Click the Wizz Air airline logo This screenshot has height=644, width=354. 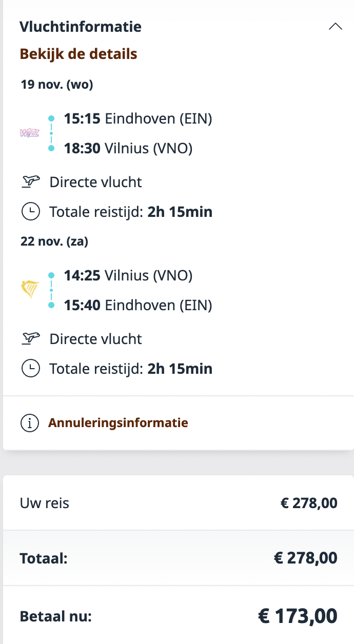tap(29, 133)
